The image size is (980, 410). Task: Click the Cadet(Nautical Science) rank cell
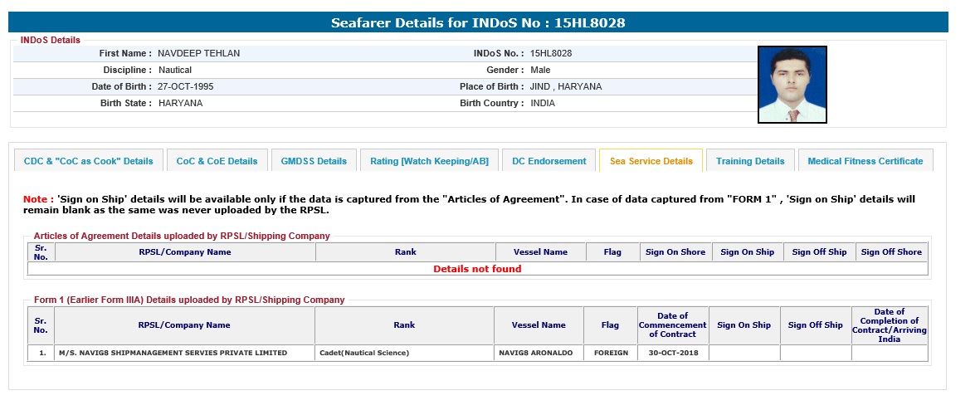(363, 353)
